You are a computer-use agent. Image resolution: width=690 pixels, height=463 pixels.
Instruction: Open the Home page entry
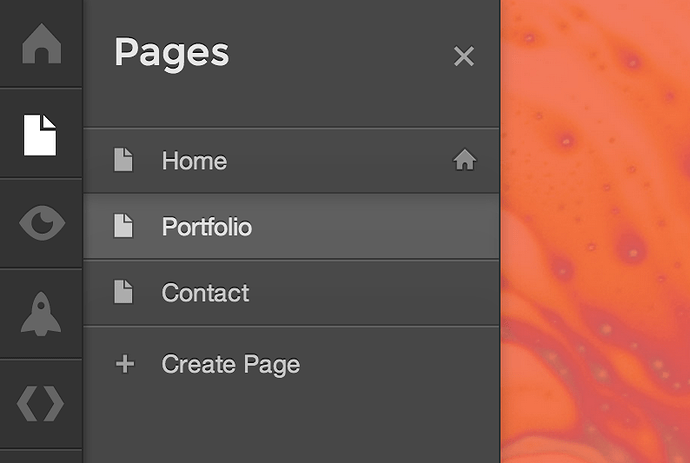point(194,161)
